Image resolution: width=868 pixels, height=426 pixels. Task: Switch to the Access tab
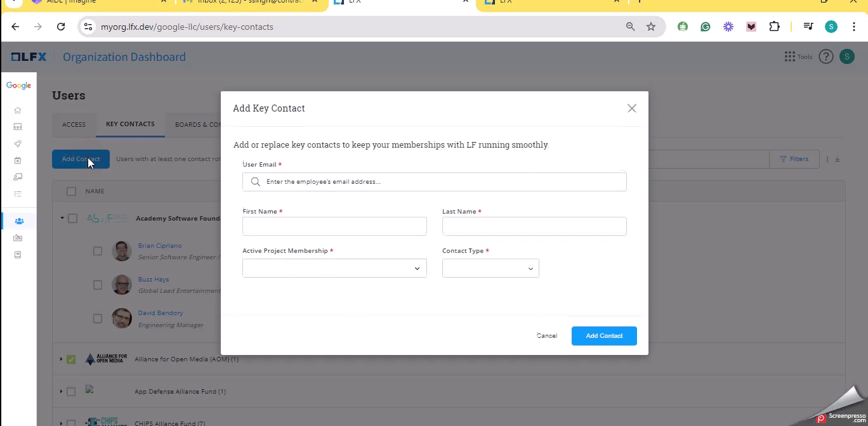[74, 124]
